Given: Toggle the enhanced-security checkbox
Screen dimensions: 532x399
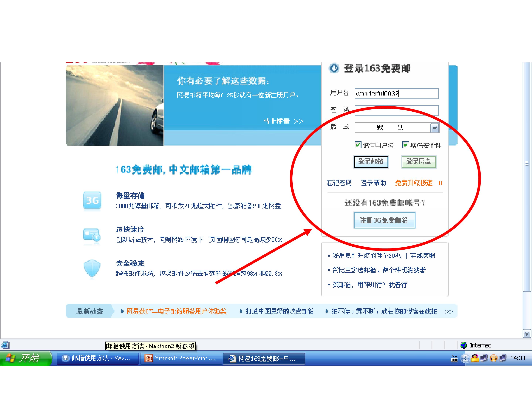Looking at the screenshot, I should point(405,144).
